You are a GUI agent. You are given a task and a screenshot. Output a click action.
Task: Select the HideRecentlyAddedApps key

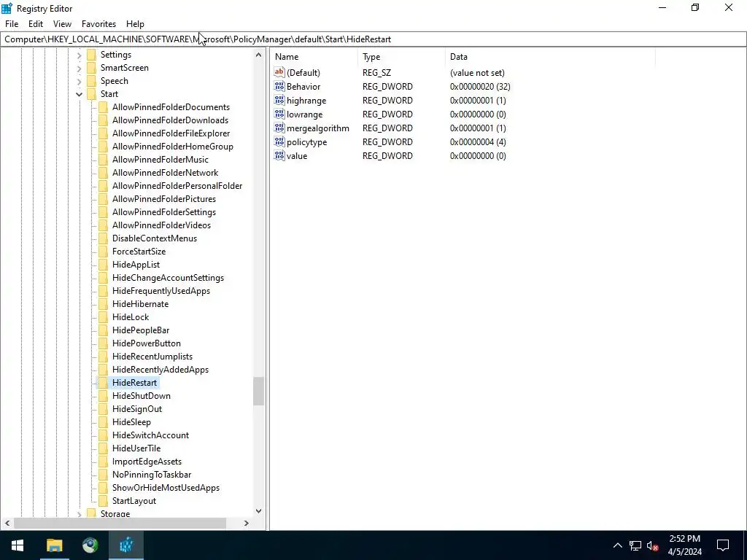click(160, 370)
